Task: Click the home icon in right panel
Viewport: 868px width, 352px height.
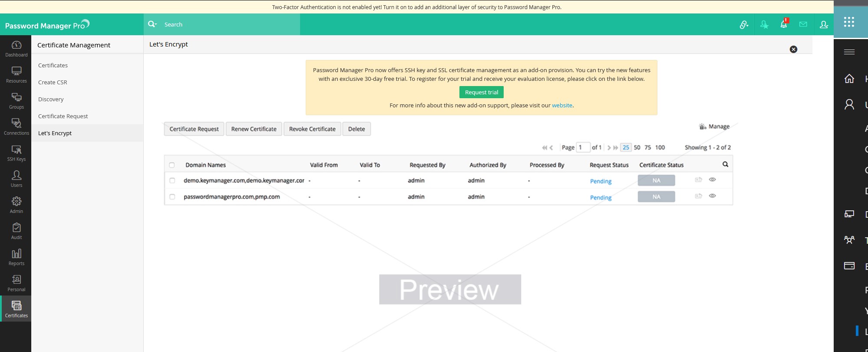Action: coord(849,79)
